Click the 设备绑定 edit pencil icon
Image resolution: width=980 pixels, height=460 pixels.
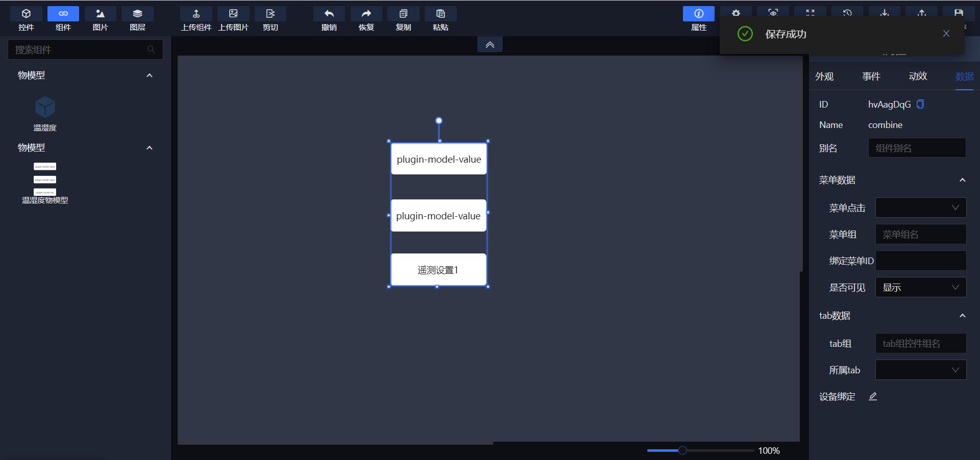pyautogui.click(x=873, y=396)
